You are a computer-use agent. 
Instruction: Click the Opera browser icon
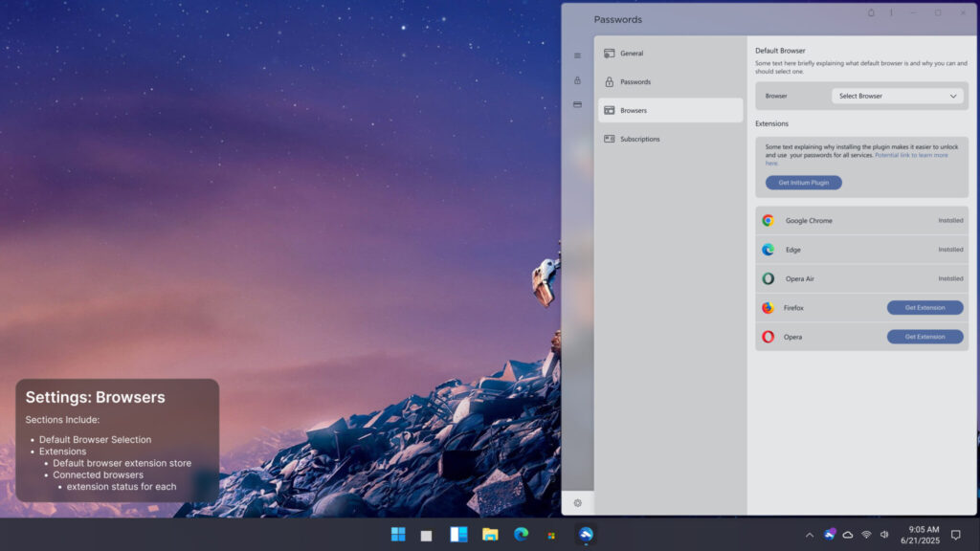click(769, 336)
